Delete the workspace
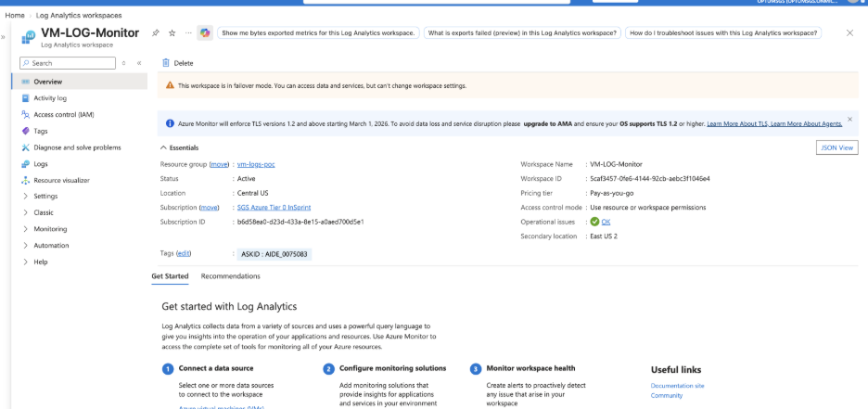This screenshot has height=409, width=868. coord(178,63)
